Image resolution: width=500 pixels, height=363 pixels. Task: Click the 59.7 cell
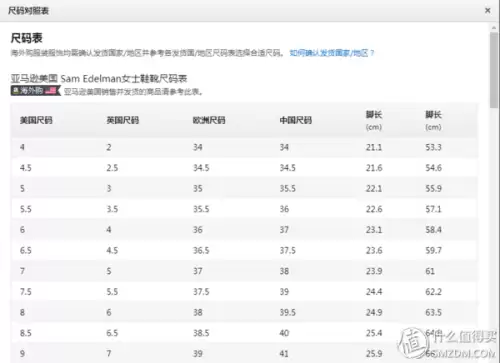(x=433, y=250)
